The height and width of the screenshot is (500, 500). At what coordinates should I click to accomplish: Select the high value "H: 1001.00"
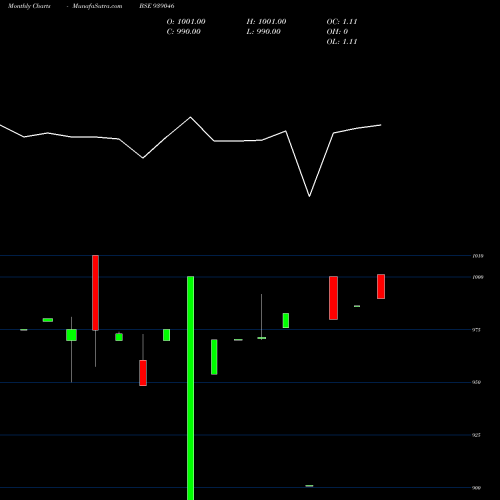pos(266,22)
